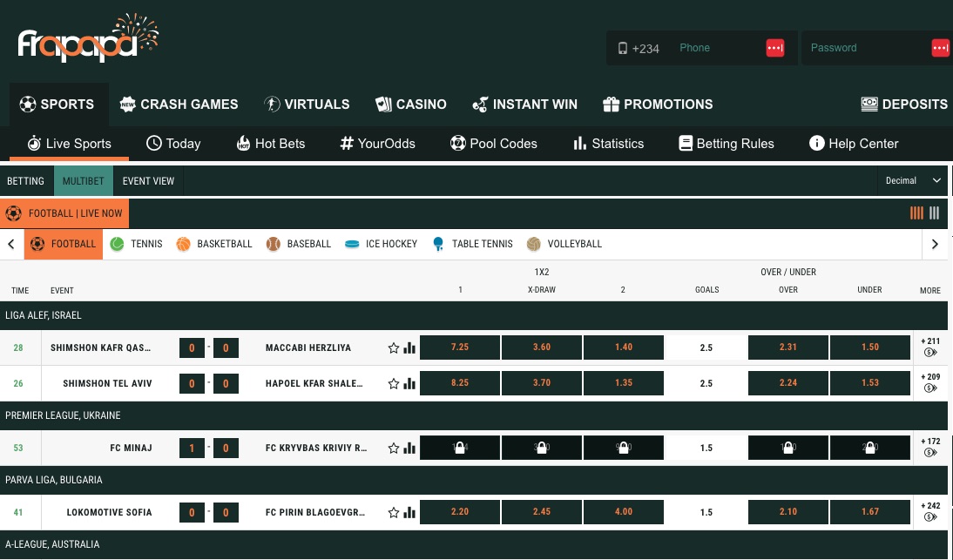Open Betting Rules page
The image size is (953, 560).
[727, 144]
